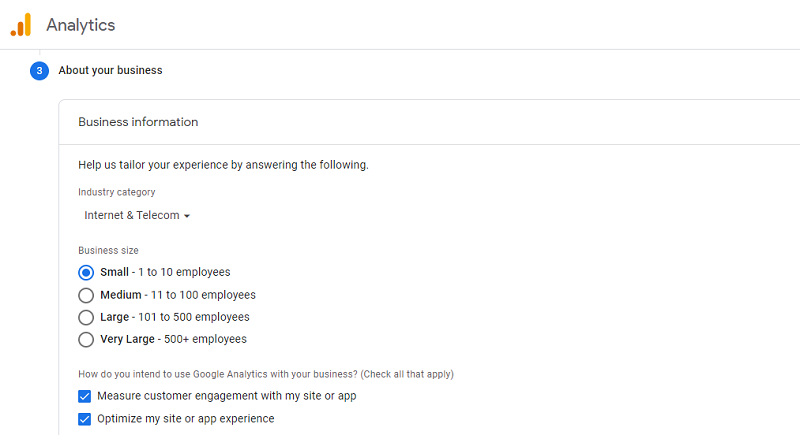Click the Google Analytics logo icon
The width and height of the screenshot is (800, 435).
[21, 25]
